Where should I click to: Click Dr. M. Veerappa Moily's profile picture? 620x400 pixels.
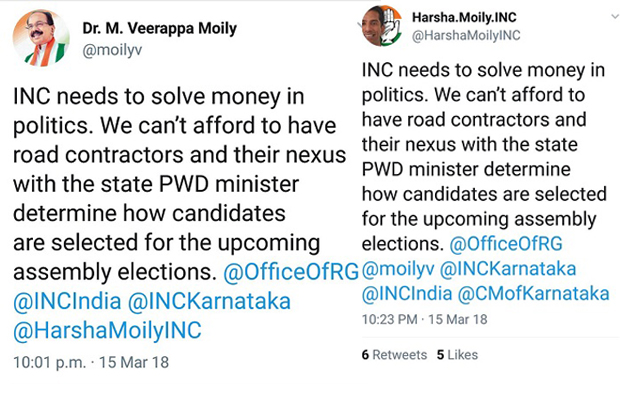39,39
